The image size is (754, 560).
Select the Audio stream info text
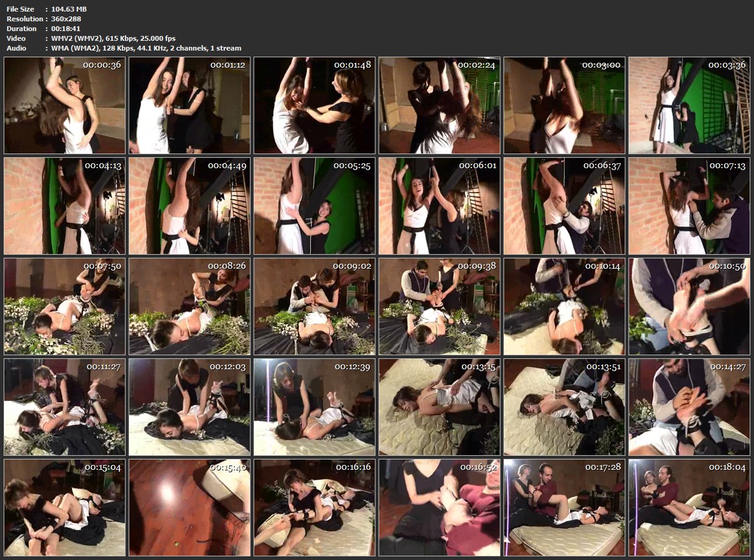pyautogui.click(x=146, y=48)
